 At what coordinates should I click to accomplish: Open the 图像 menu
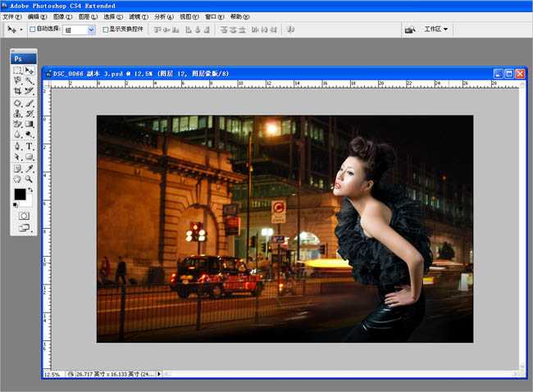(60, 16)
